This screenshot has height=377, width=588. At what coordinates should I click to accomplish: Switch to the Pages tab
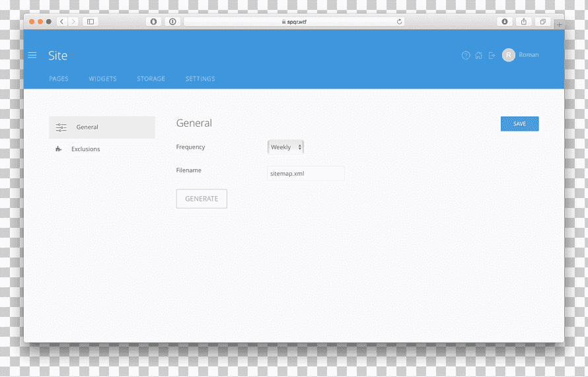point(59,79)
